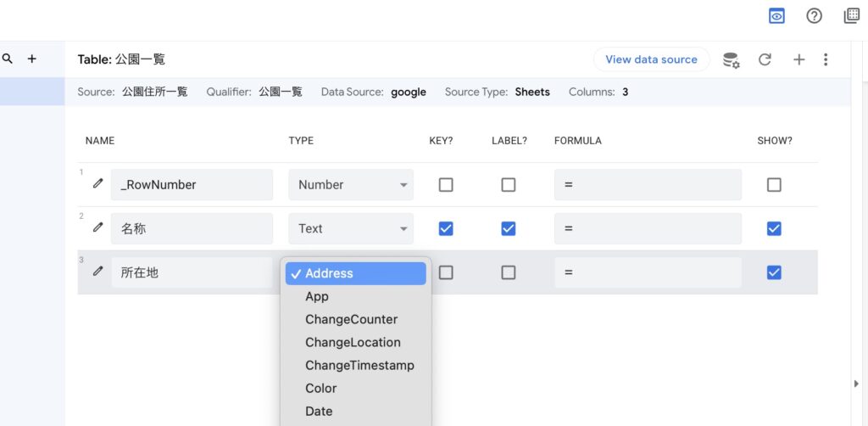Edit the 名称 column with pencil icon
This screenshot has width=868, height=426.
click(98, 227)
